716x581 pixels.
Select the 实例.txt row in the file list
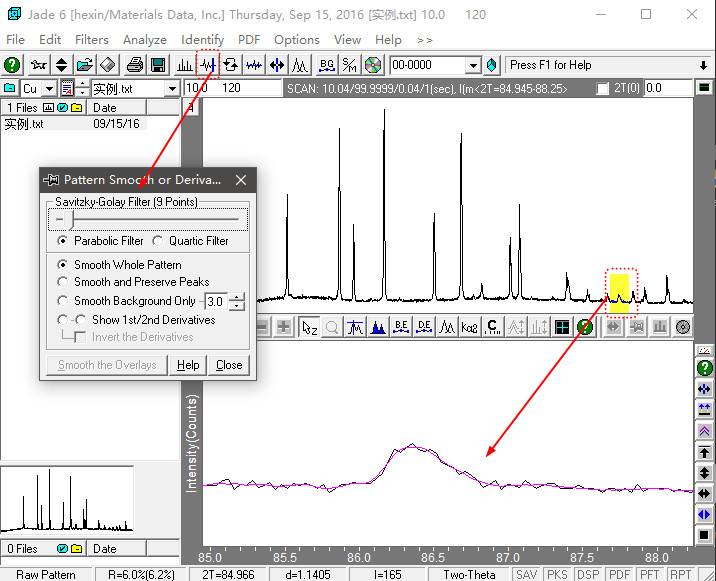73,124
